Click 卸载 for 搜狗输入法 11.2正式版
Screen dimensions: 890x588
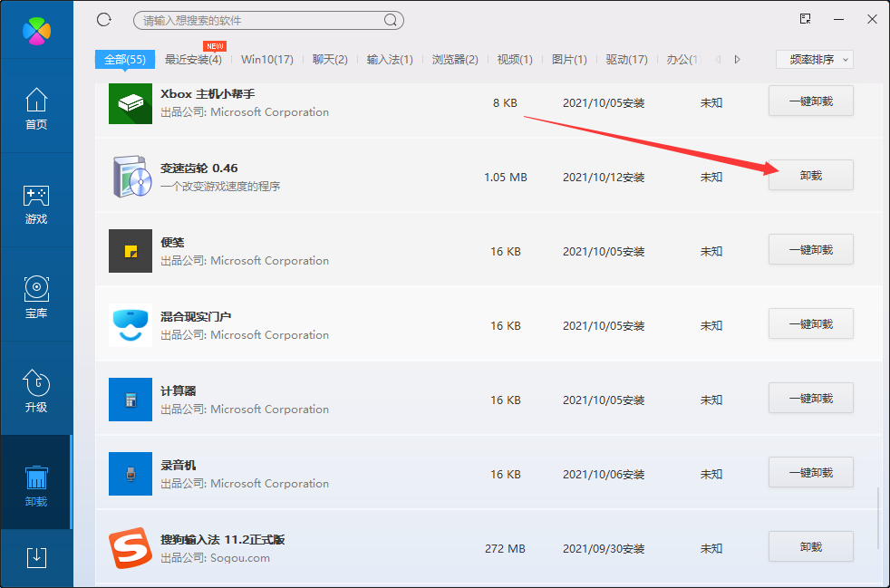pyautogui.click(x=811, y=547)
